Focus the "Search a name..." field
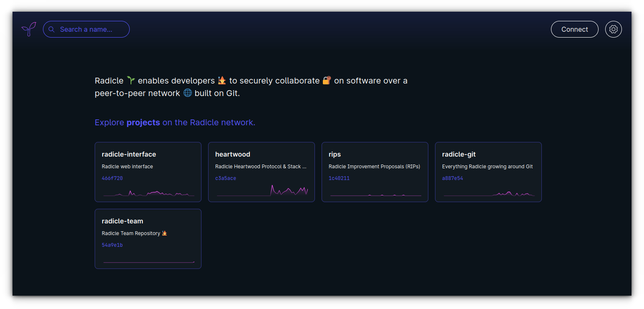 pyautogui.click(x=86, y=29)
